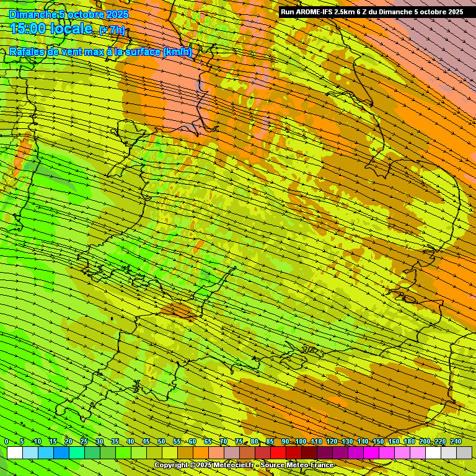Click the orange 60 km/h legend swatch

pyautogui.click(x=201, y=453)
